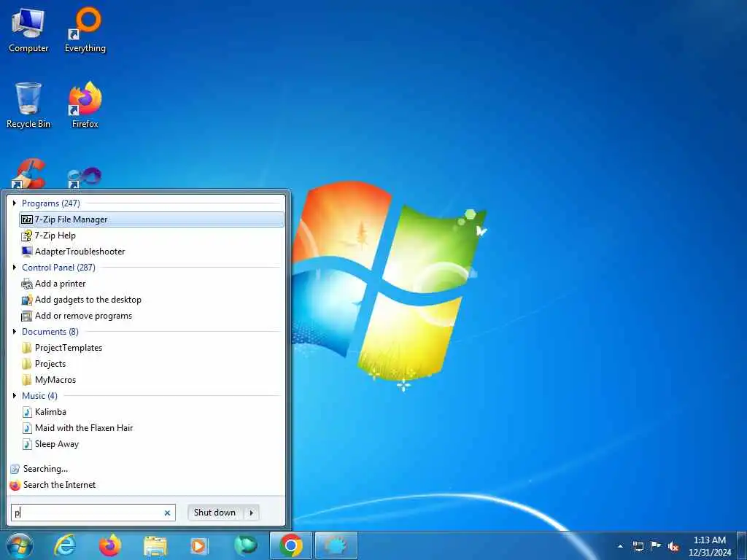This screenshot has height=560, width=747.
Task: Click the Firefox icon beside Search the Internet
Action: pos(15,485)
